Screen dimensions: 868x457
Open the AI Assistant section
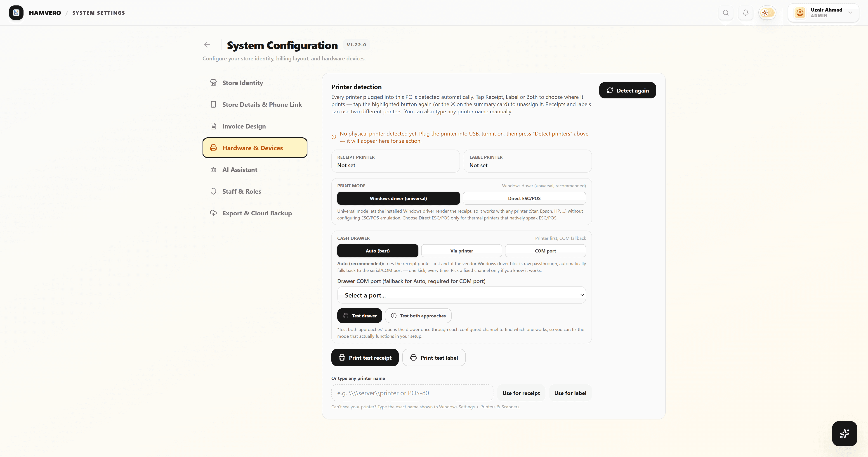[x=255, y=170]
